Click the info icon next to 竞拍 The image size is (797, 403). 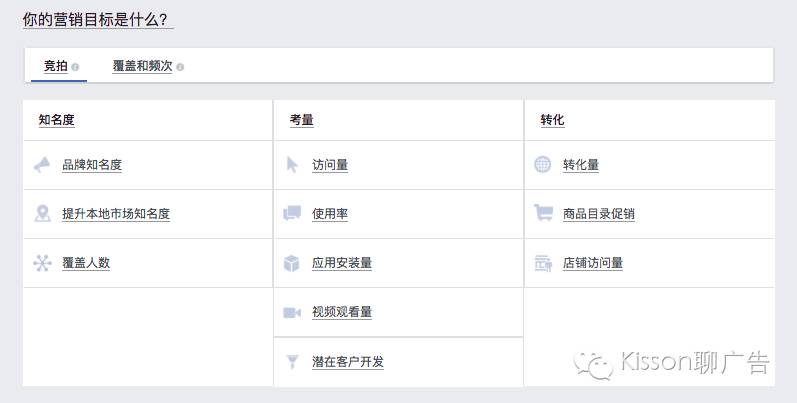(75, 67)
